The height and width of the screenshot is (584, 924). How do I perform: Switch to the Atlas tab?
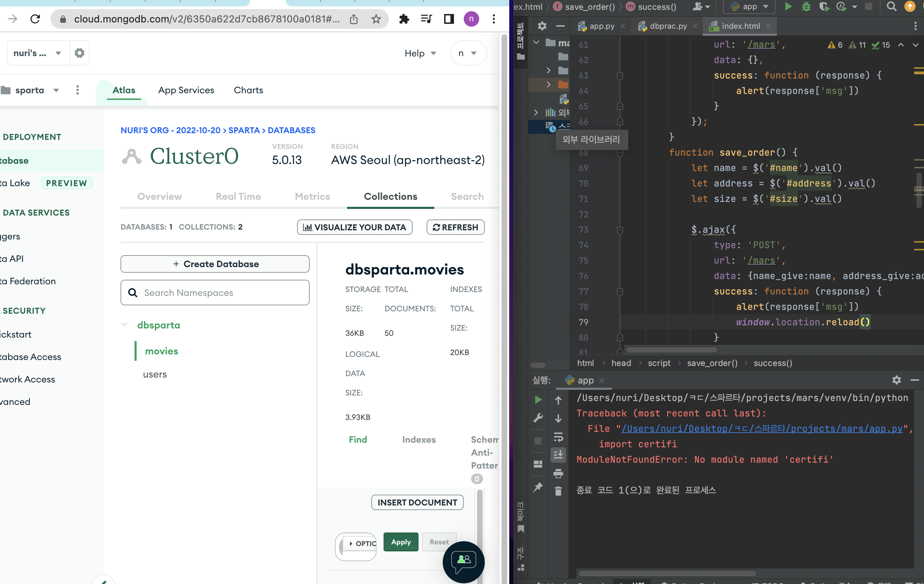(124, 90)
